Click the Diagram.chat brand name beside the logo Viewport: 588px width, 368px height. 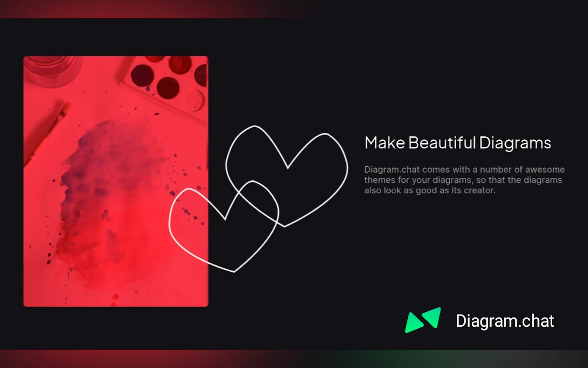coord(505,321)
